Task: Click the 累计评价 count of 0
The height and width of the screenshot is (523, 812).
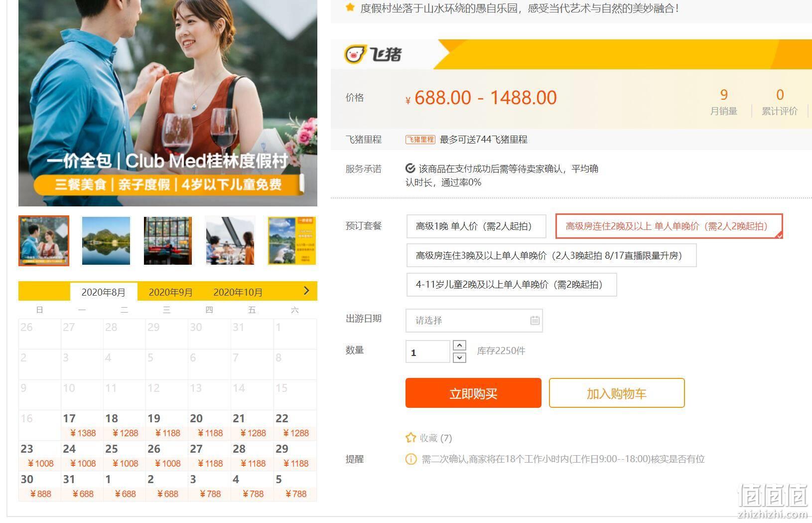Action: click(780, 95)
